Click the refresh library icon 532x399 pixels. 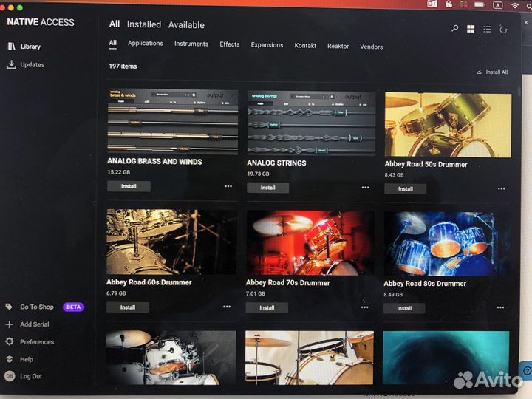coord(504,30)
